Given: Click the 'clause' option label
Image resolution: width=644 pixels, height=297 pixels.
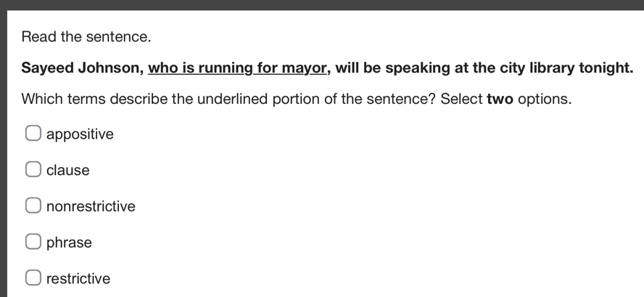Looking at the screenshot, I should (x=68, y=171).
